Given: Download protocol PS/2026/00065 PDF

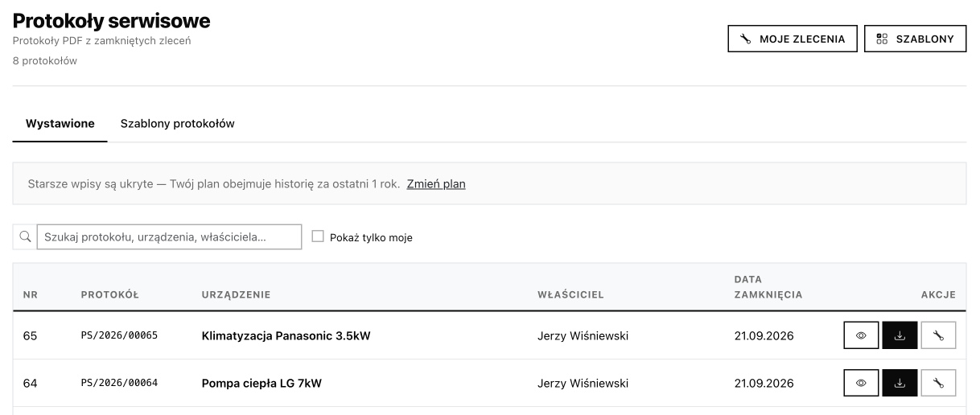Looking at the screenshot, I should [900, 335].
